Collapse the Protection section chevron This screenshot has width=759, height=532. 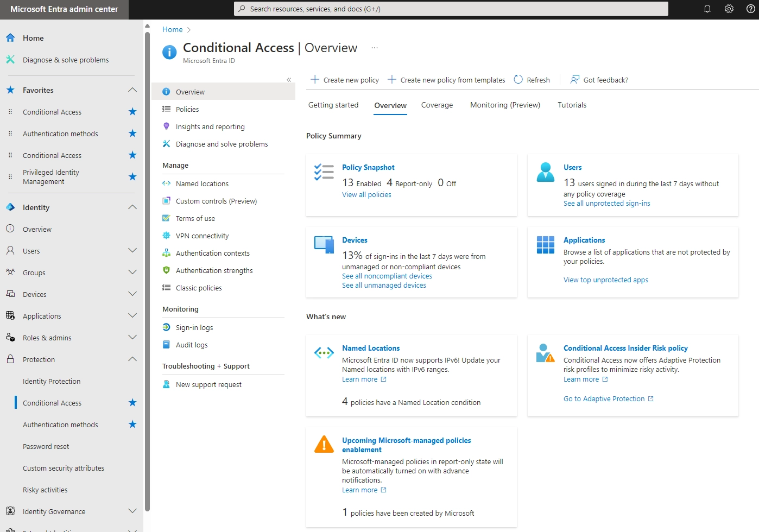click(x=132, y=359)
